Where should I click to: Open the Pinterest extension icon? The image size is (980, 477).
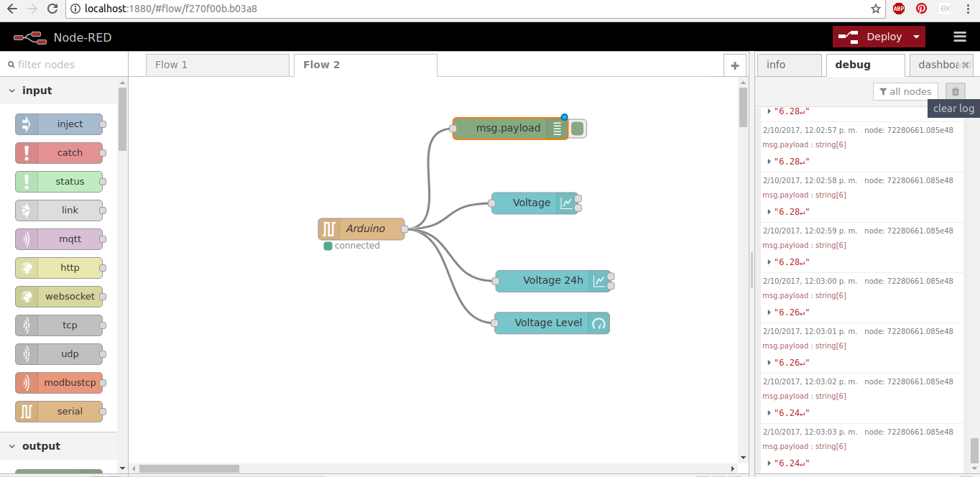click(921, 9)
